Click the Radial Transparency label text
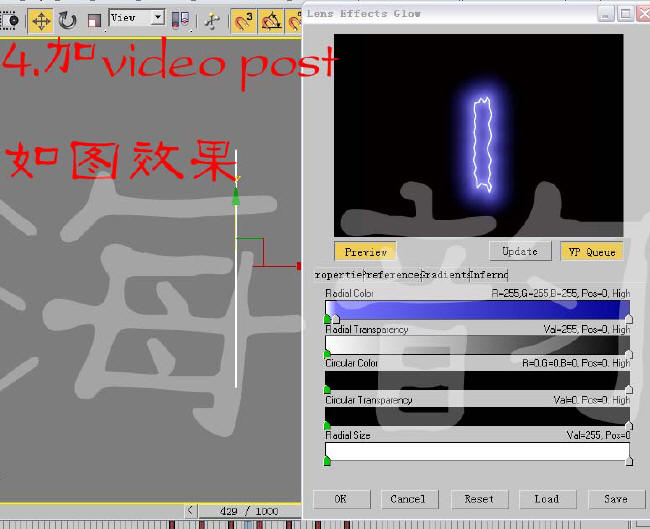The height and width of the screenshot is (529, 650). coord(367,329)
